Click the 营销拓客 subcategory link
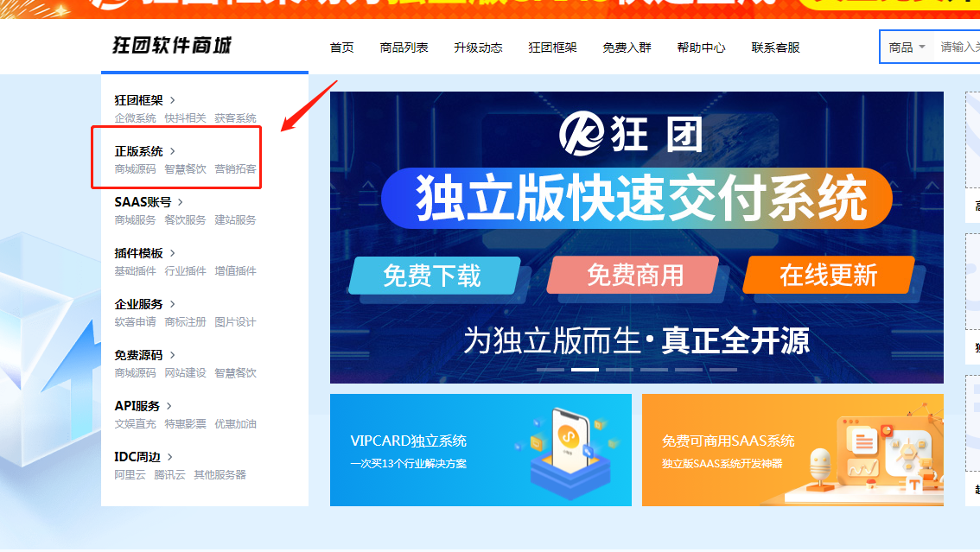The height and width of the screenshot is (552, 980). [x=235, y=169]
